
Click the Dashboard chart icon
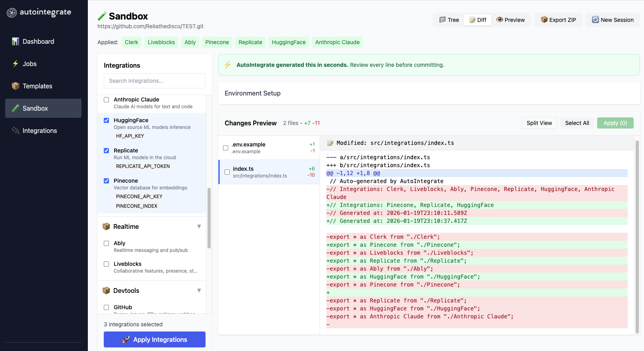[x=16, y=41]
